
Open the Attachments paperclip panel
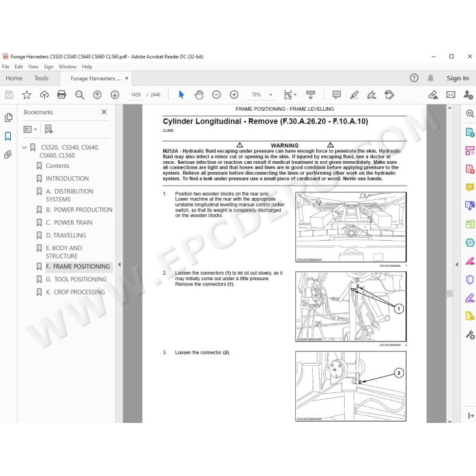(8, 154)
